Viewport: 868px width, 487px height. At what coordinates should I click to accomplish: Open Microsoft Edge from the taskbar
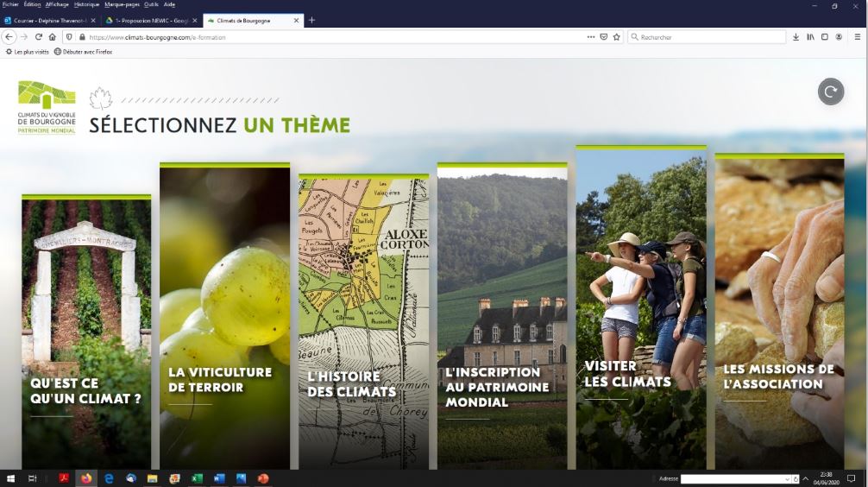109,478
